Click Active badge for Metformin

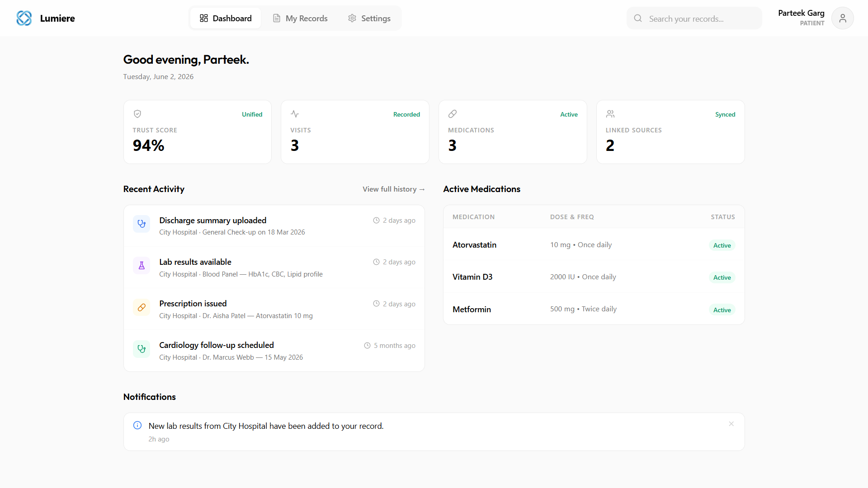pos(722,310)
